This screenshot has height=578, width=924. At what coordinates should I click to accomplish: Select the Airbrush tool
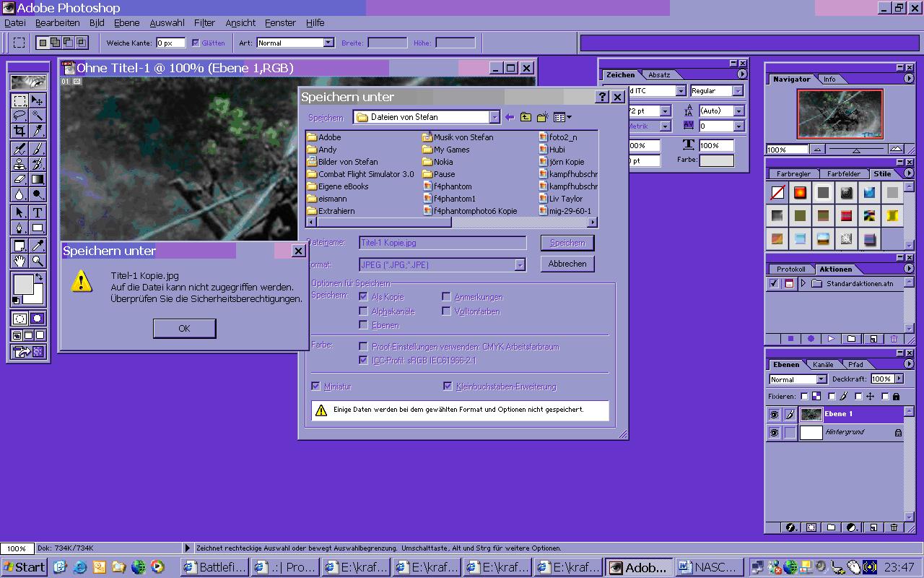pos(19,149)
